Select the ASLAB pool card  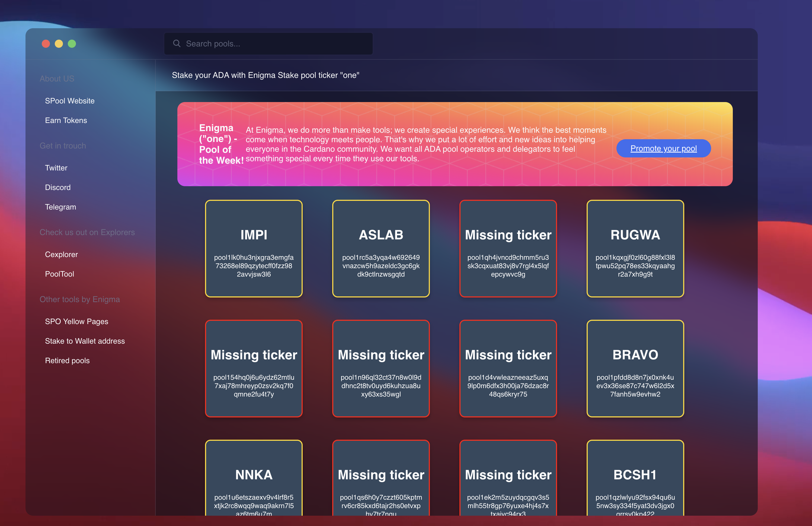[381, 248]
